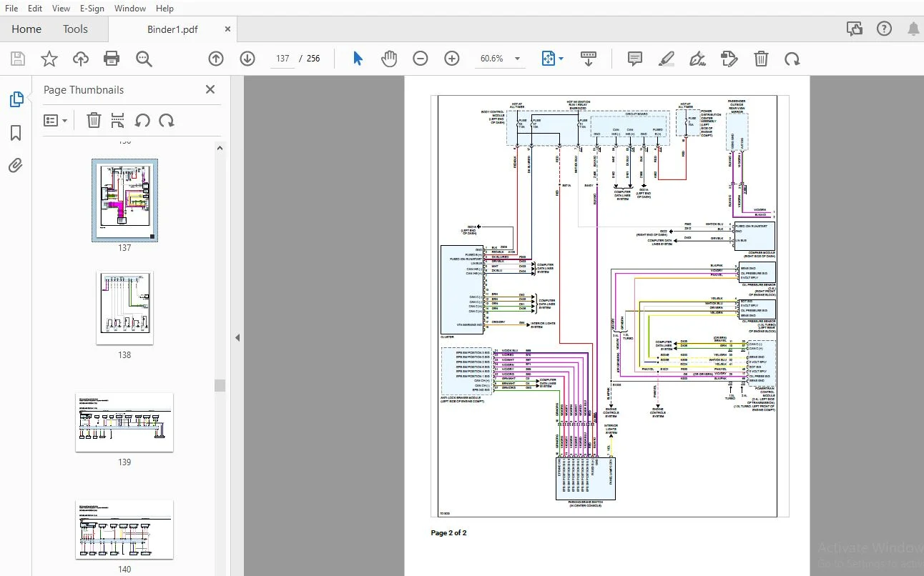Open the share or chat icon at top right
Viewport: 924px width, 576px height.
pyautogui.click(x=855, y=29)
